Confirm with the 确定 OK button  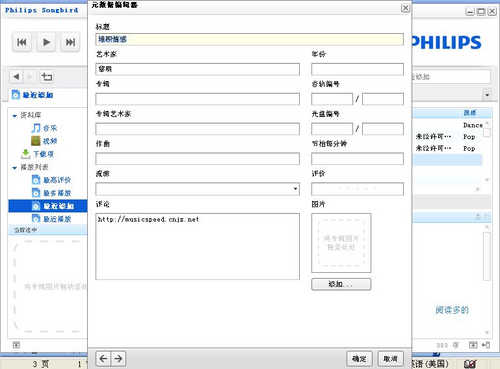tap(359, 359)
